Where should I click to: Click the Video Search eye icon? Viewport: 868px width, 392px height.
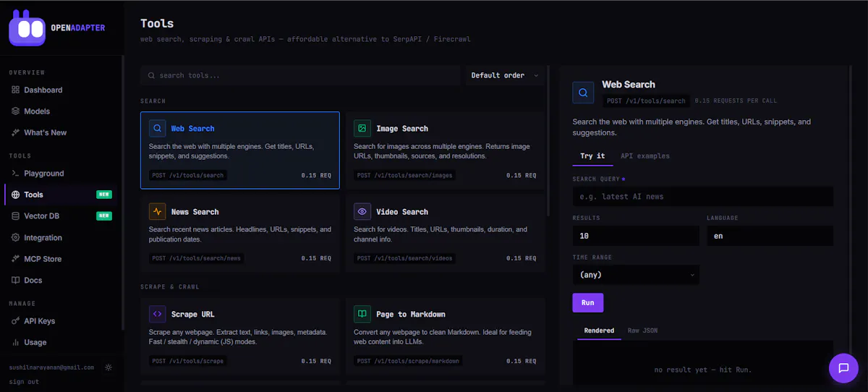[362, 212]
